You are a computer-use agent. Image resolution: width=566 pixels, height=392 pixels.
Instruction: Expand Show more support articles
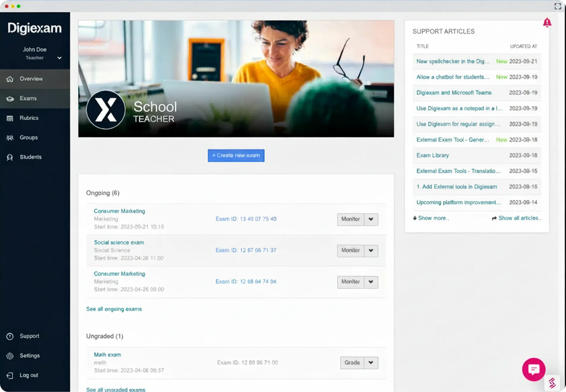point(431,218)
